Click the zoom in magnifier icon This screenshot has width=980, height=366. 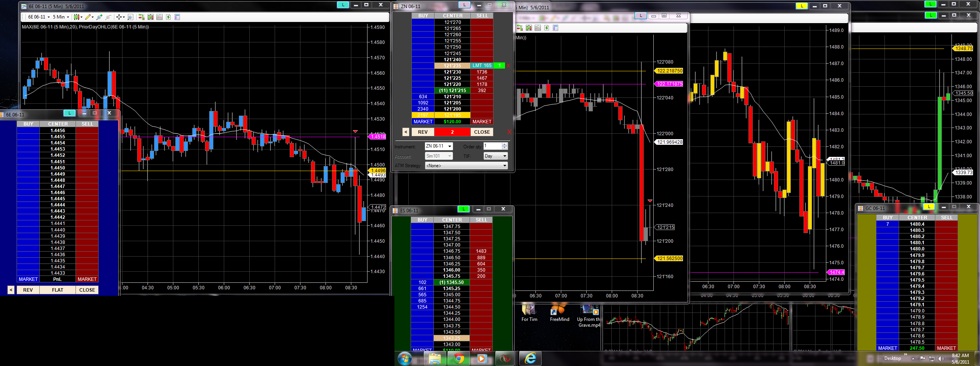(99, 17)
